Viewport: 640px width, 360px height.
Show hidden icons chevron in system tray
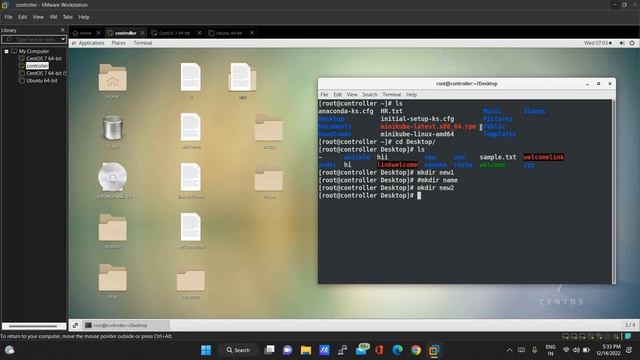(509, 350)
